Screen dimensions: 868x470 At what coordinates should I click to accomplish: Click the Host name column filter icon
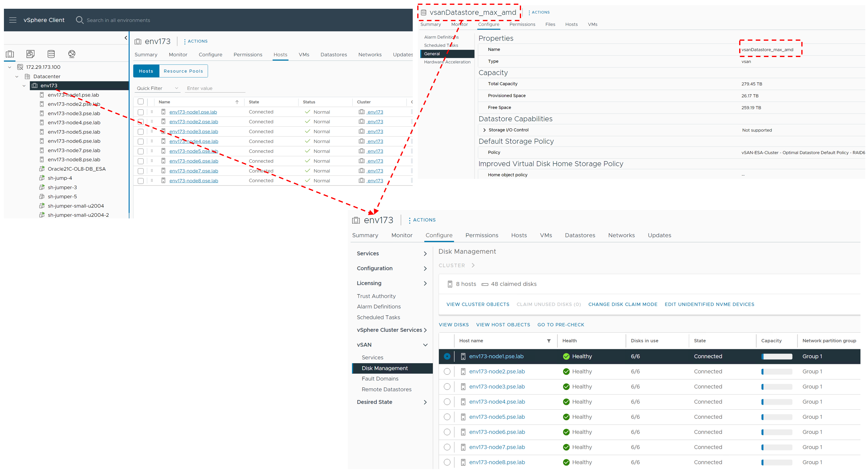tap(548, 341)
